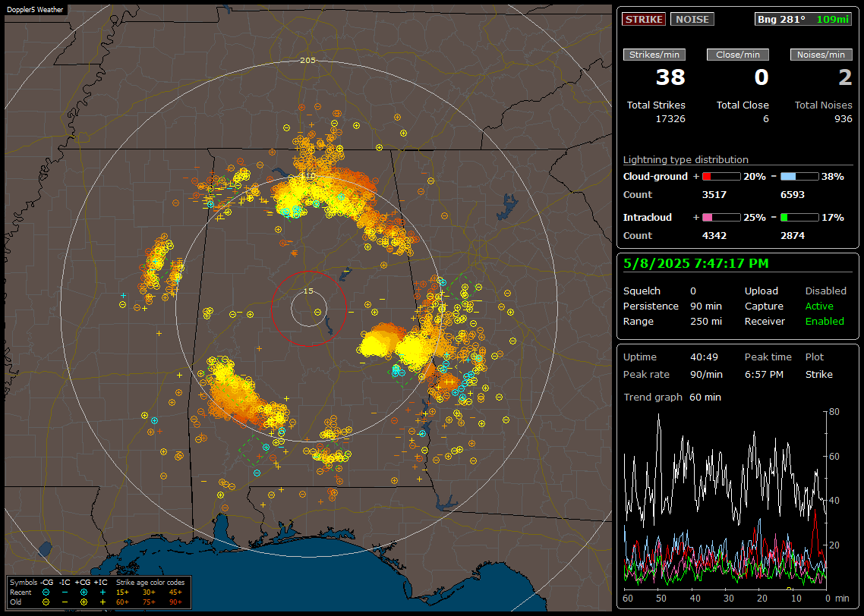The height and width of the screenshot is (616, 864).
Task: Click the Doppler5 Weather label on map
Action: click(x=35, y=10)
